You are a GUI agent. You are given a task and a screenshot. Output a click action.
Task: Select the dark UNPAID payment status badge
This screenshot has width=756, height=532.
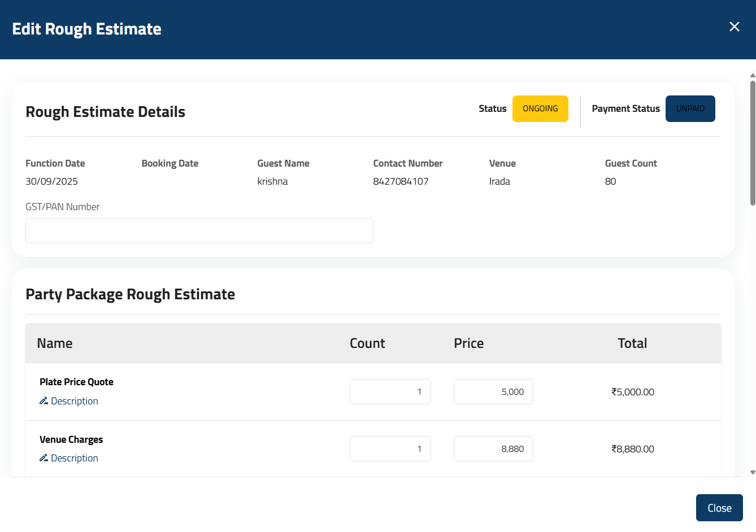(x=690, y=108)
